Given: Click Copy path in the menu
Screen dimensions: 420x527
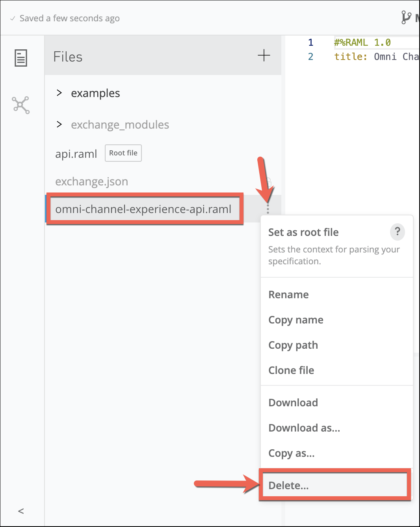Looking at the screenshot, I should (x=293, y=345).
